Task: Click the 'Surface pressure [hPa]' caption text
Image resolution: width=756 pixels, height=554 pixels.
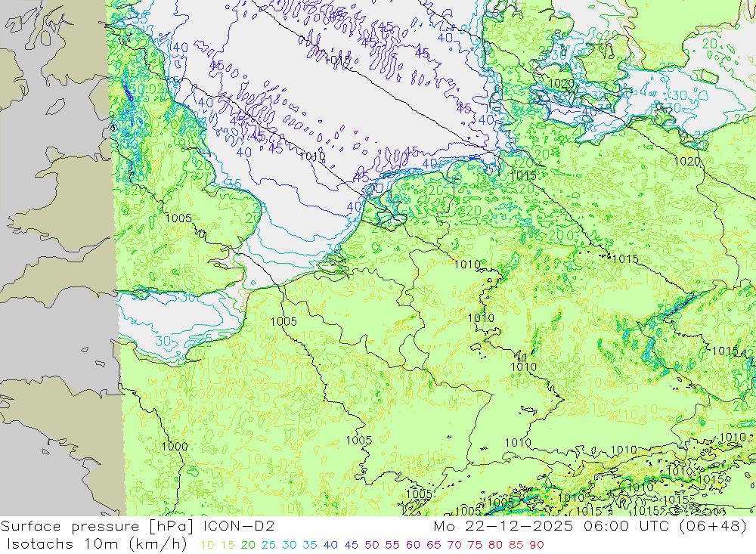Action: (x=99, y=526)
